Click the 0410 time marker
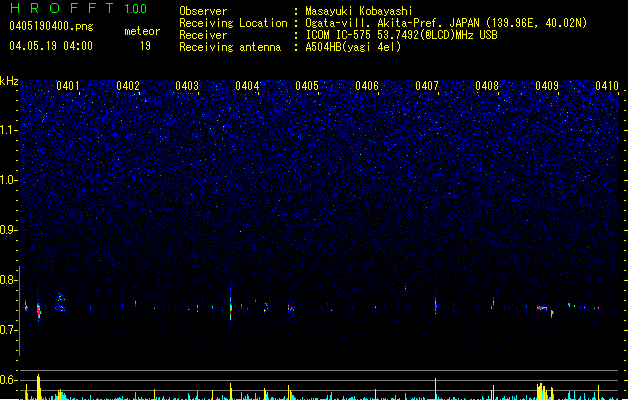Image resolution: width=629 pixels, height=400 pixels. pos(607,86)
